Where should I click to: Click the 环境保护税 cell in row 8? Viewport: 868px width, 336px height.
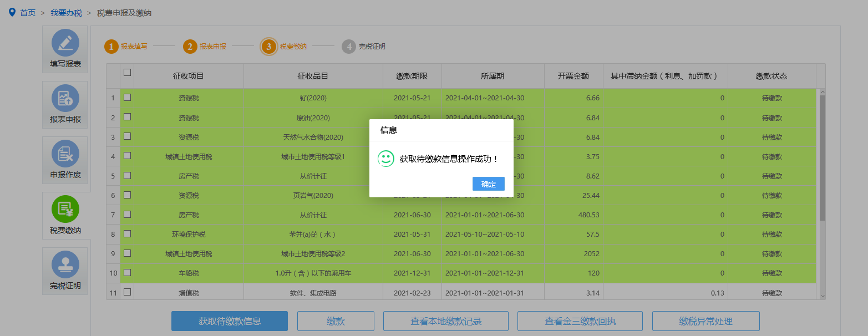click(x=189, y=235)
